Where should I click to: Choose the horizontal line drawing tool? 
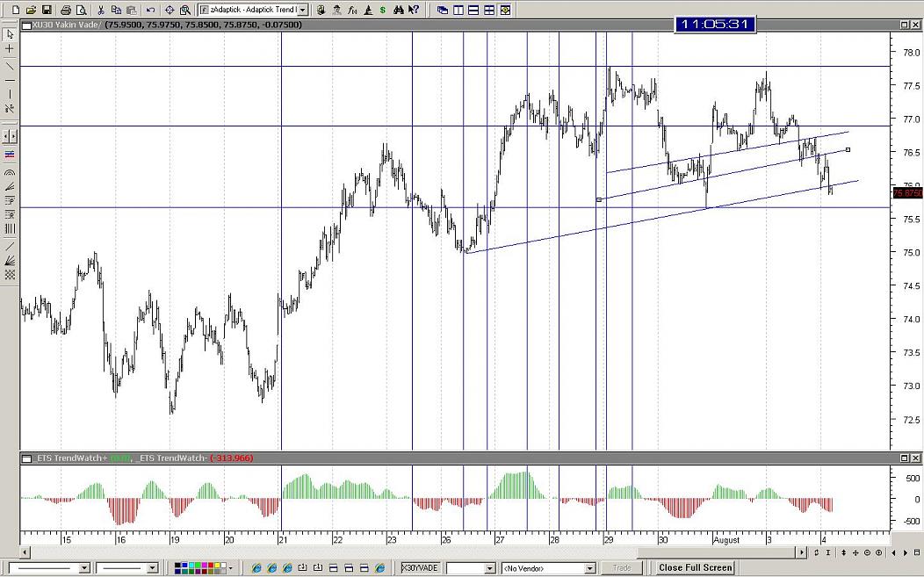[x=10, y=80]
